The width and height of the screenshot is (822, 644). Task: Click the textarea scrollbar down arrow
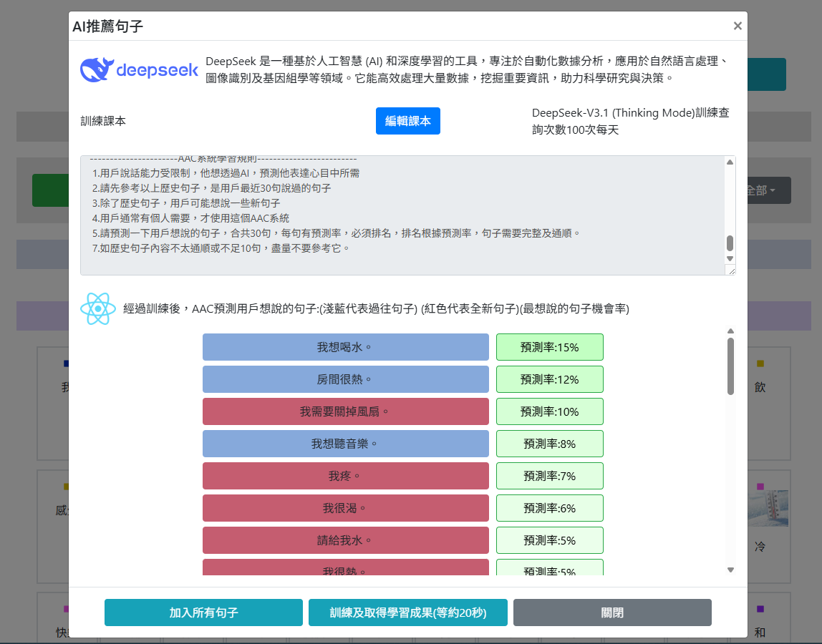(730, 258)
